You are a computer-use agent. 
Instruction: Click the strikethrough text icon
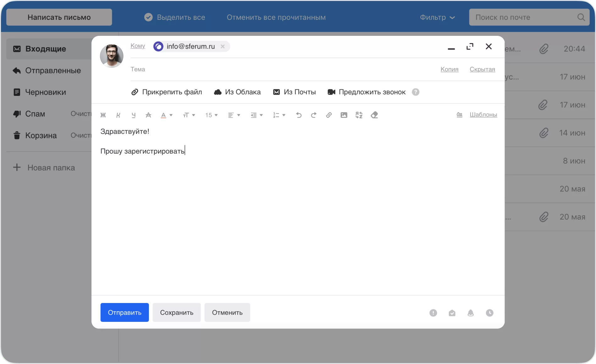coord(148,115)
